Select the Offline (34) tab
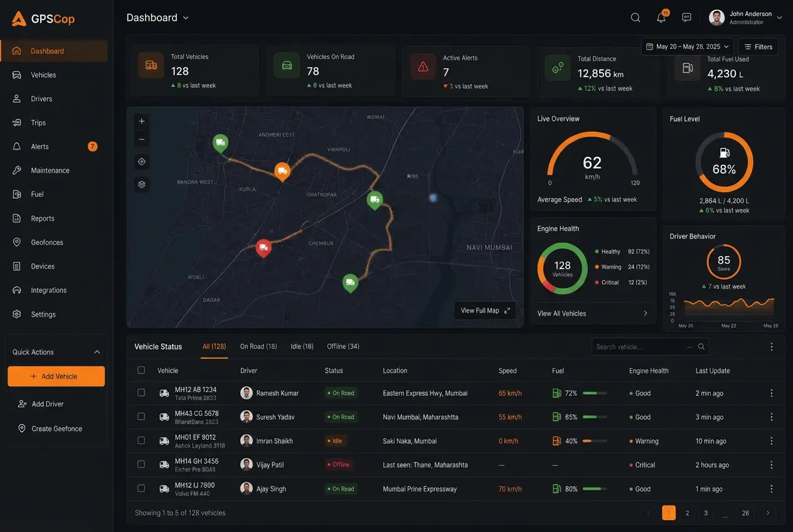The image size is (793, 532). (343, 346)
